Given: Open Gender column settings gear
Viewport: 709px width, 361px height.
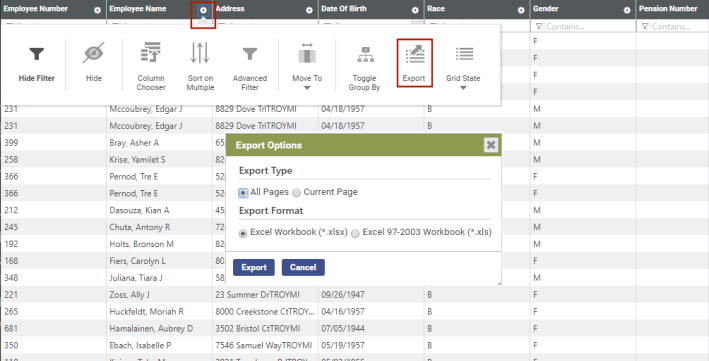Looking at the screenshot, I should 627,10.
